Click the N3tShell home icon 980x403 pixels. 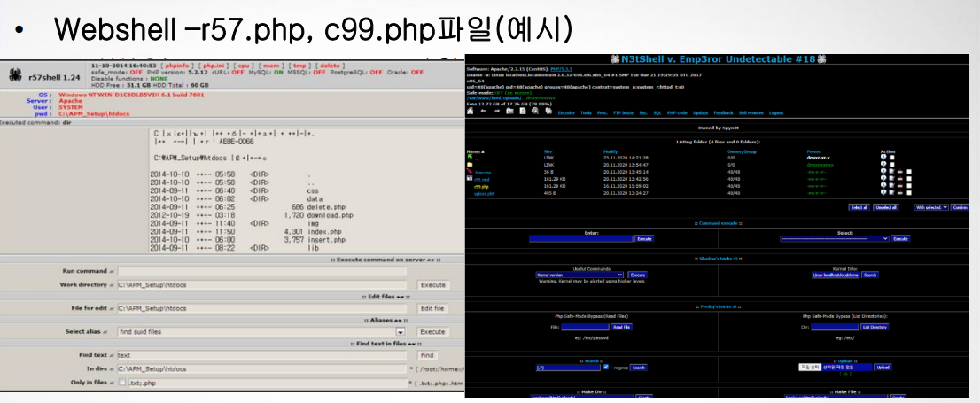click(x=470, y=112)
